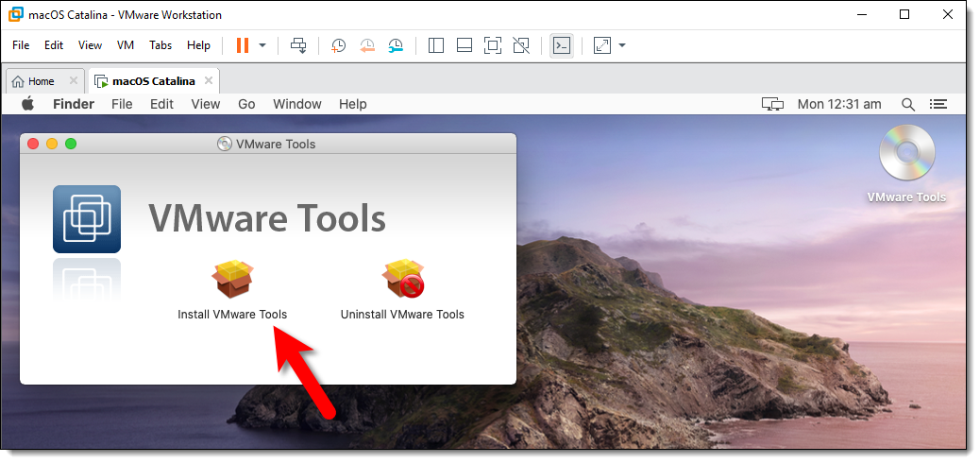980x463 pixels.
Task: Enter full screen mode
Action: tap(493, 45)
